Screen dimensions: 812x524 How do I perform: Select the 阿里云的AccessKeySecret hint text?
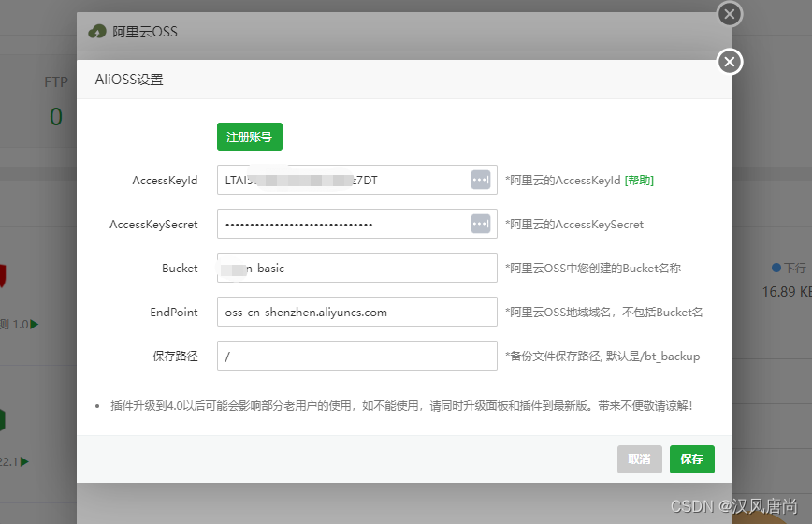(574, 225)
